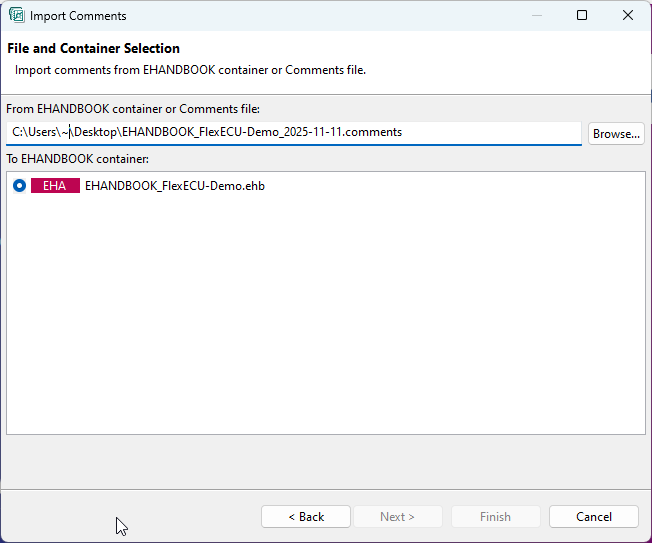Open the Browse... file chooser
Viewport: 652px width, 543px height.
[615, 133]
